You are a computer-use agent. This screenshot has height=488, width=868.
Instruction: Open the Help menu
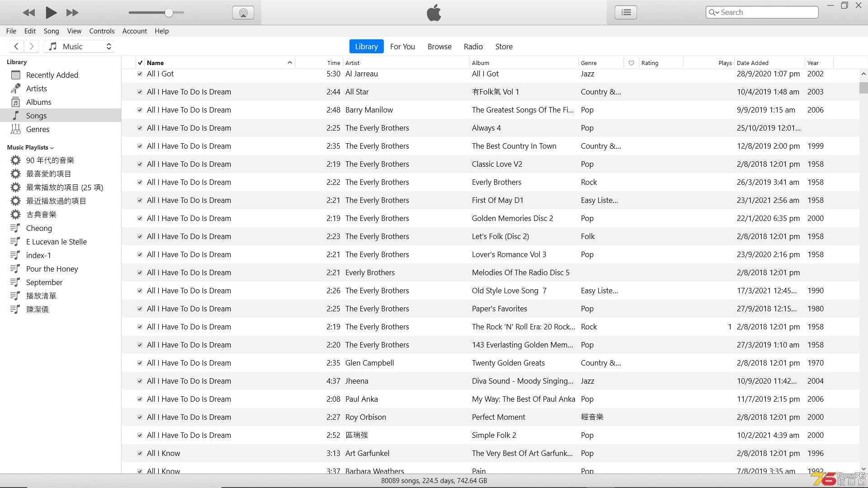point(161,31)
